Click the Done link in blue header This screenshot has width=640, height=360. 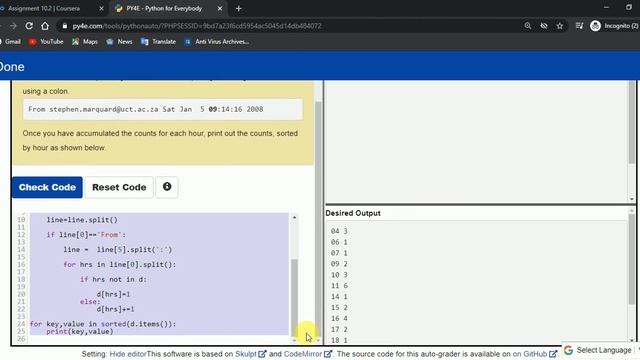point(12,67)
